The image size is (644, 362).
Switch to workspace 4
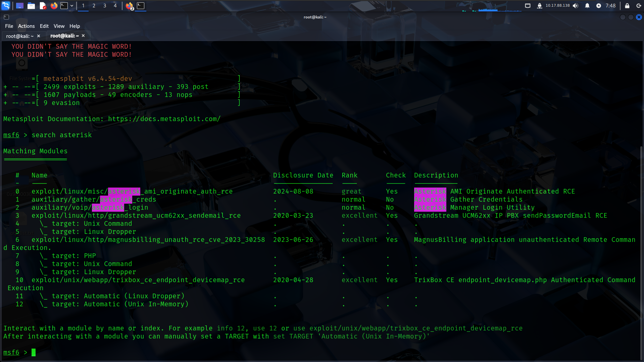(115, 6)
